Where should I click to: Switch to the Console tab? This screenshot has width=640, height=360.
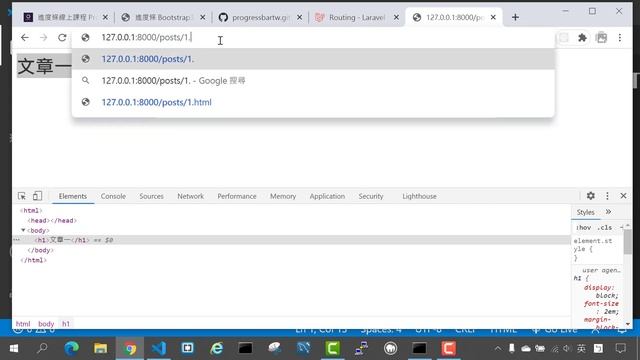113,196
